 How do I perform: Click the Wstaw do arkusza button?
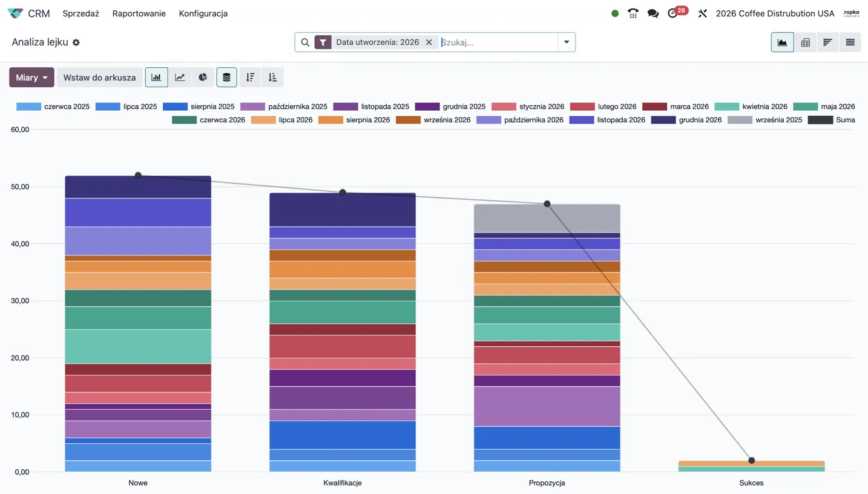click(x=99, y=77)
